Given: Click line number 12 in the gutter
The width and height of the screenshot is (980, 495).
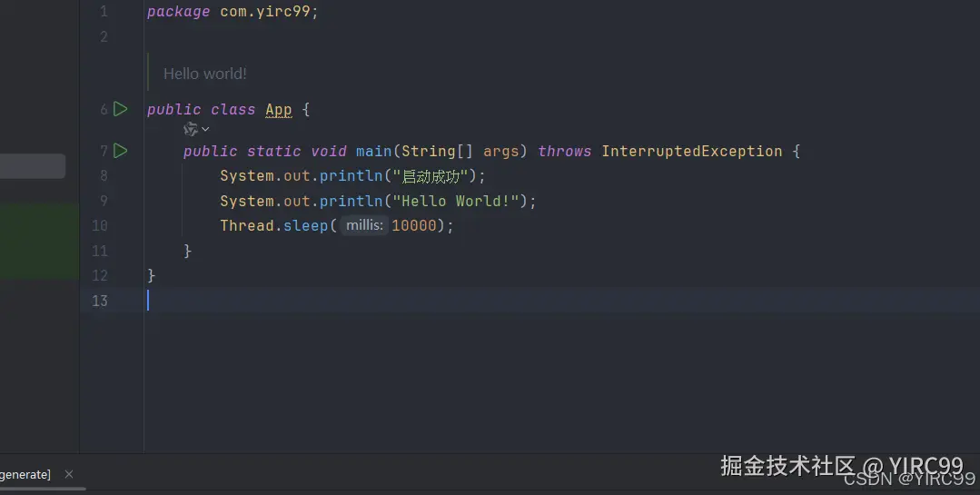Looking at the screenshot, I should pos(100,275).
